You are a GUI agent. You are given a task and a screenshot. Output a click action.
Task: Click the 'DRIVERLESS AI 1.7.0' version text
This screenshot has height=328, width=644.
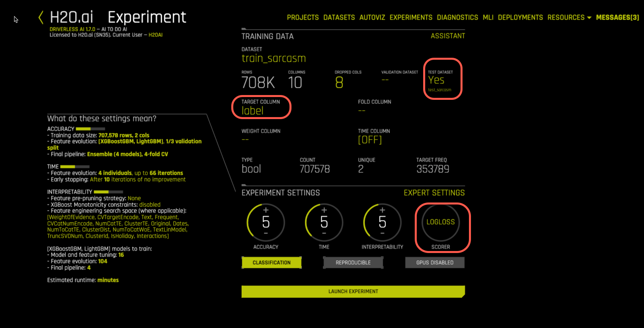tap(73, 29)
